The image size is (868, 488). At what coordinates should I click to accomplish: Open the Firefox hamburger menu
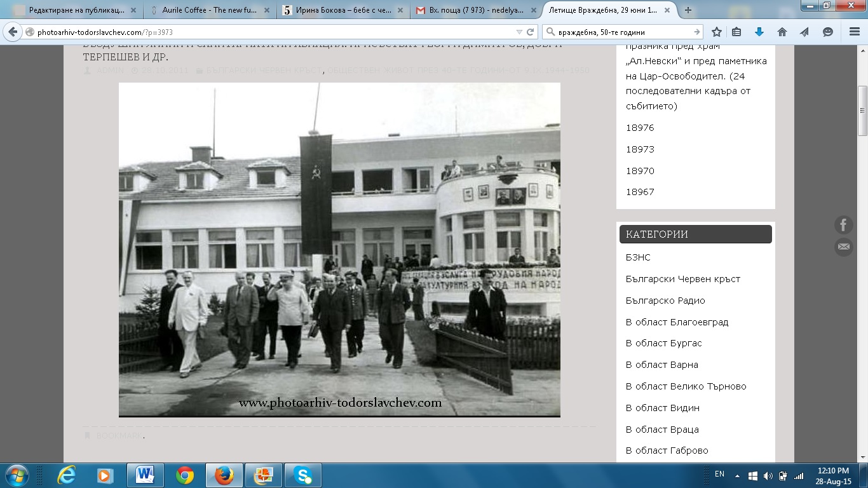854,32
